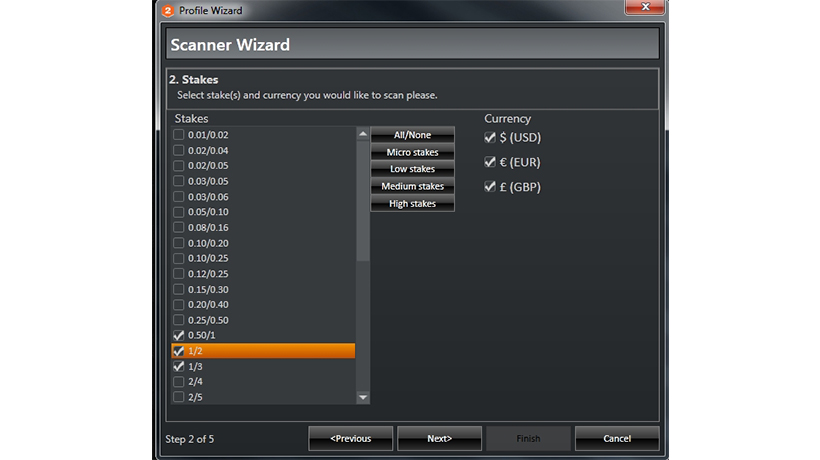Screen dimensions: 820x460
Task: Click the stakes list scroll down arrow
Action: point(363,397)
